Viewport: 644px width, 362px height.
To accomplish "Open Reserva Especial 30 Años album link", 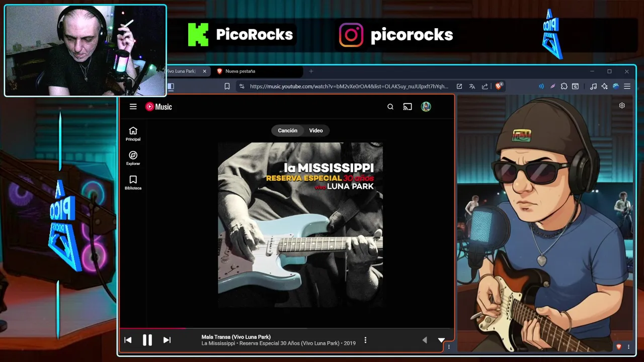I will tap(289, 343).
